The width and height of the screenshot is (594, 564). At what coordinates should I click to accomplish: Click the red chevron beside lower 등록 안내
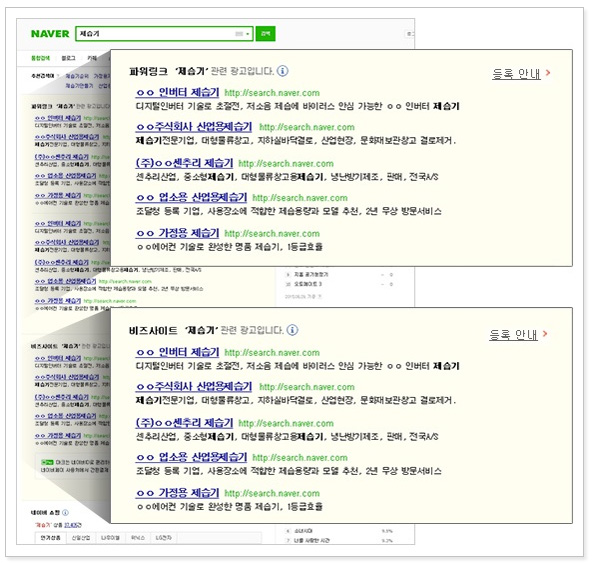point(545,333)
